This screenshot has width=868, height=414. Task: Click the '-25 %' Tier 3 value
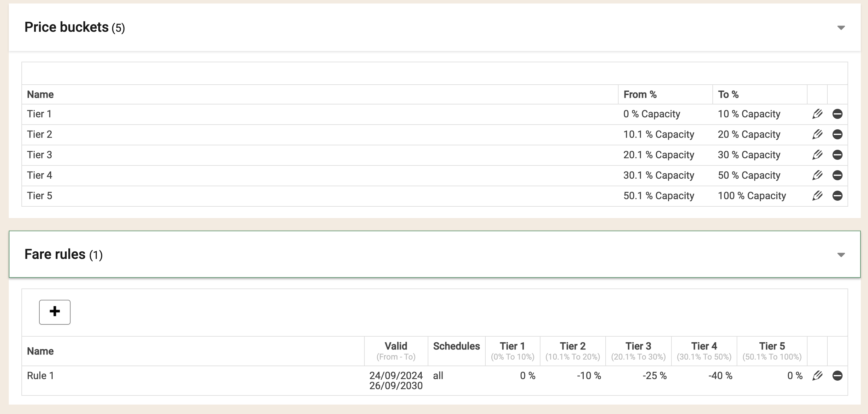click(x=654, y=376)
